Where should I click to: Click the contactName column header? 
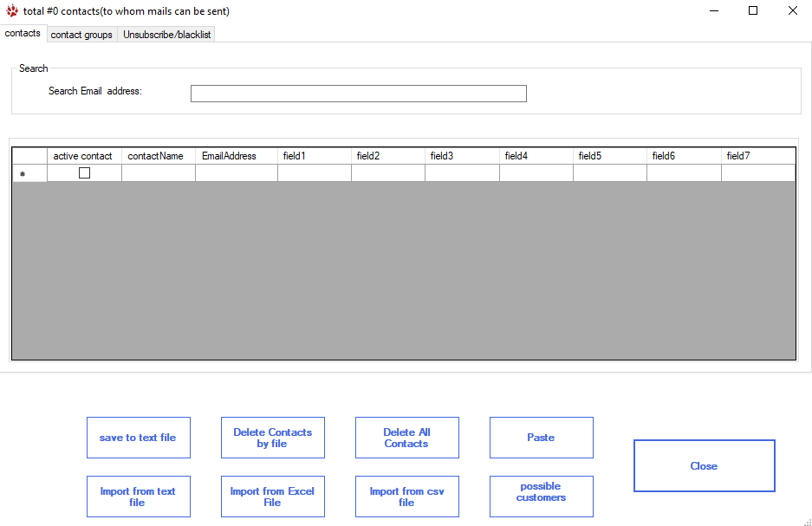click(158, 156)
